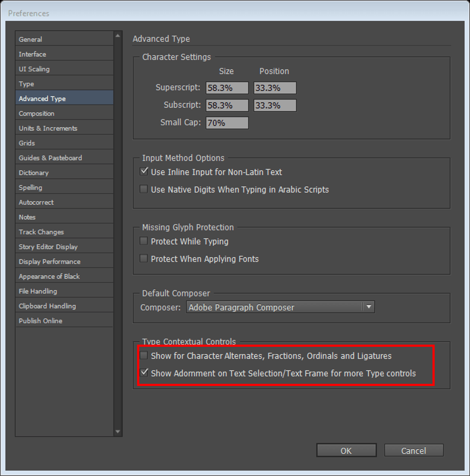This screenshot has width=470, height=476.
Task: Select Interface in the sidebar
Action: pos(64,54)
